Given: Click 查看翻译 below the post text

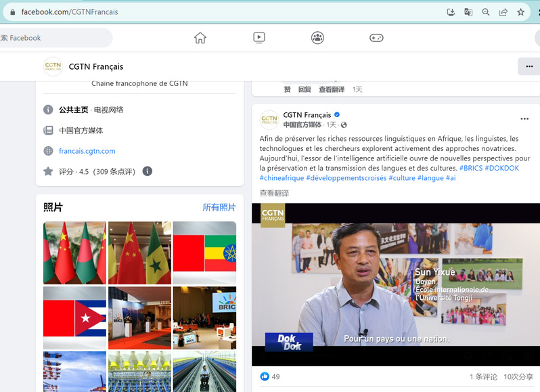Looking at the screenshot, I should pyautogui.click(x=274, y=193).
